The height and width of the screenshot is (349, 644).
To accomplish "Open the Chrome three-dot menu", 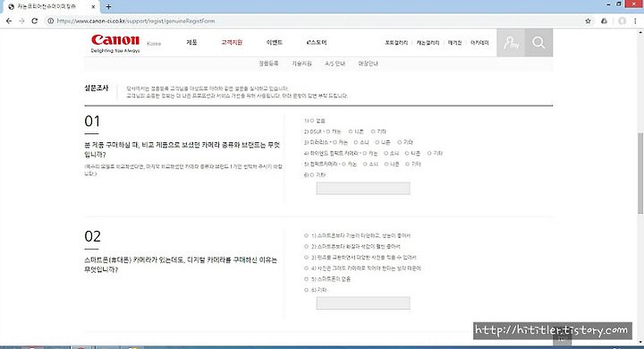I will click(635, 21).
